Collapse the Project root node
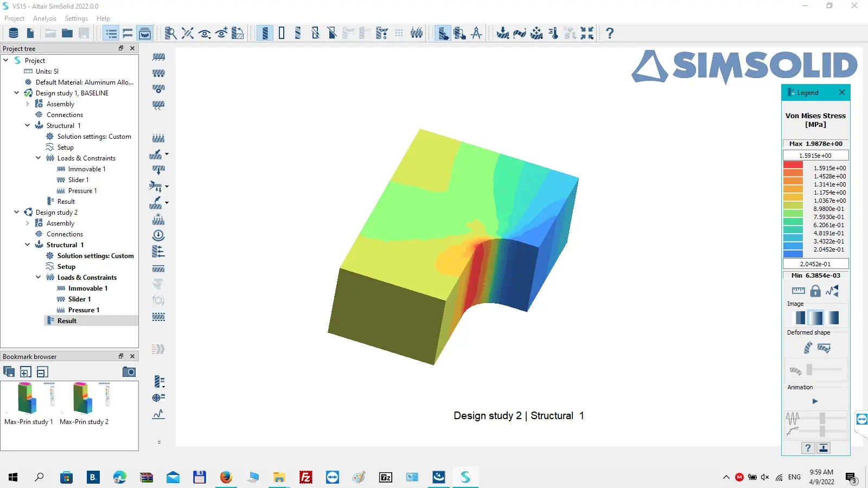 click(6, 60)
